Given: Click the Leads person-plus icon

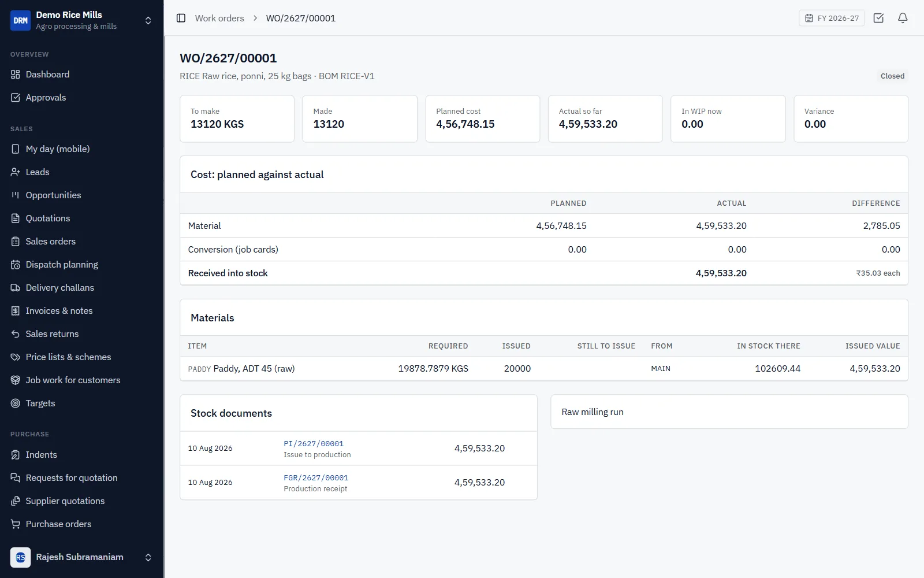Looking at the screenshot, I should [x=16, y=172].
